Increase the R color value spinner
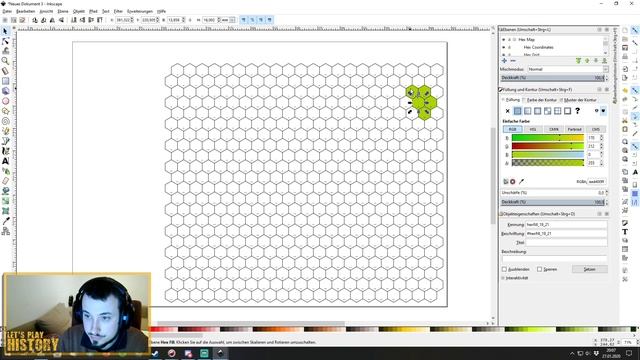640x360 pixels. 601,136
